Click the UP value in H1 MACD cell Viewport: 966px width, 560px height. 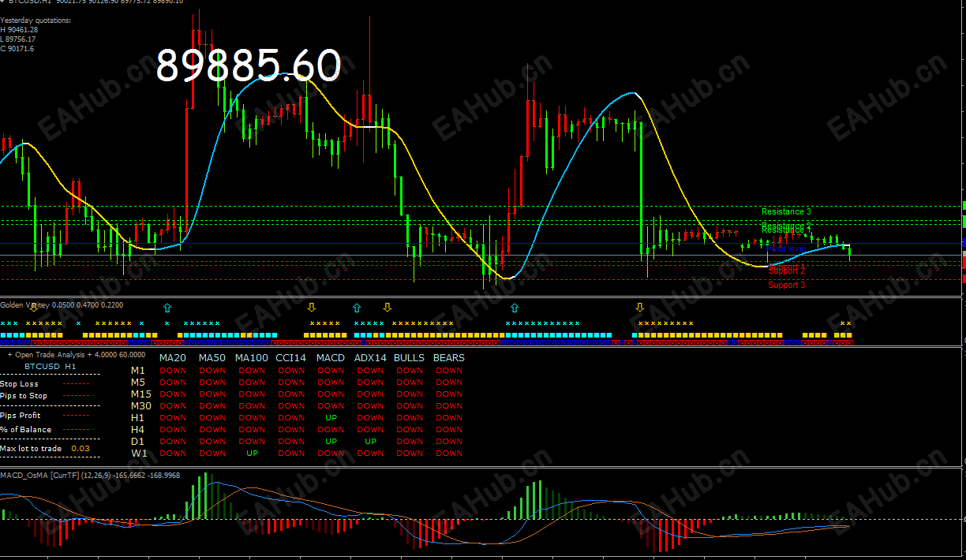coord(331,418)
